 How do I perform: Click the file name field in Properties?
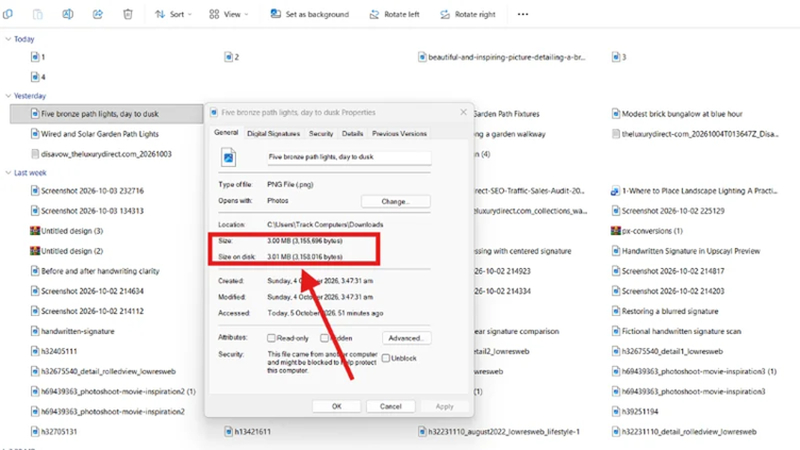click(349, 157)
